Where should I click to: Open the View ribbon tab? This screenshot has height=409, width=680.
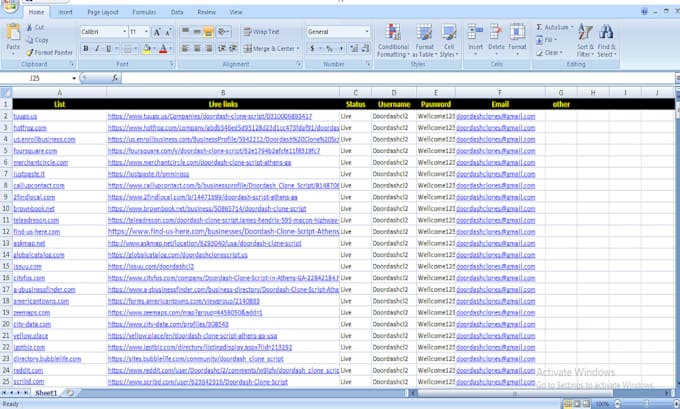tap(235, 12)
